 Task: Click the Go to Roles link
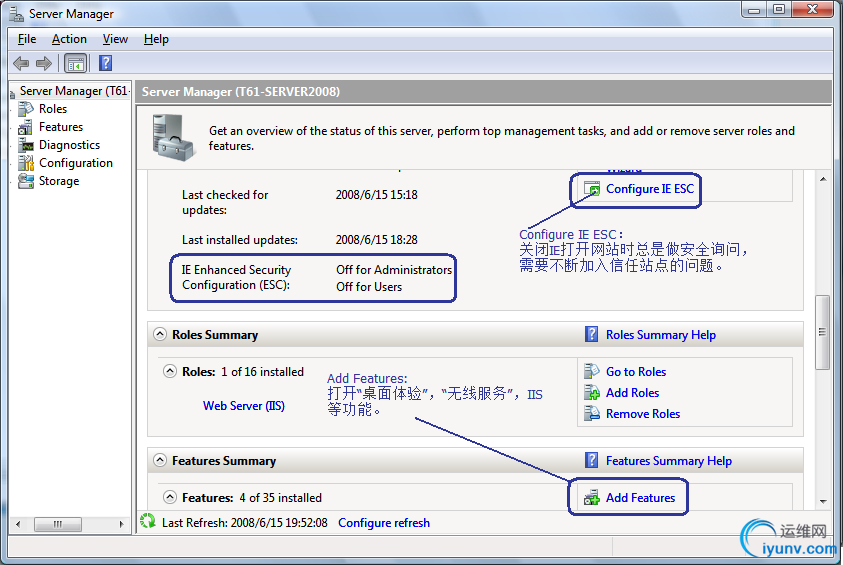click(636, 371)
